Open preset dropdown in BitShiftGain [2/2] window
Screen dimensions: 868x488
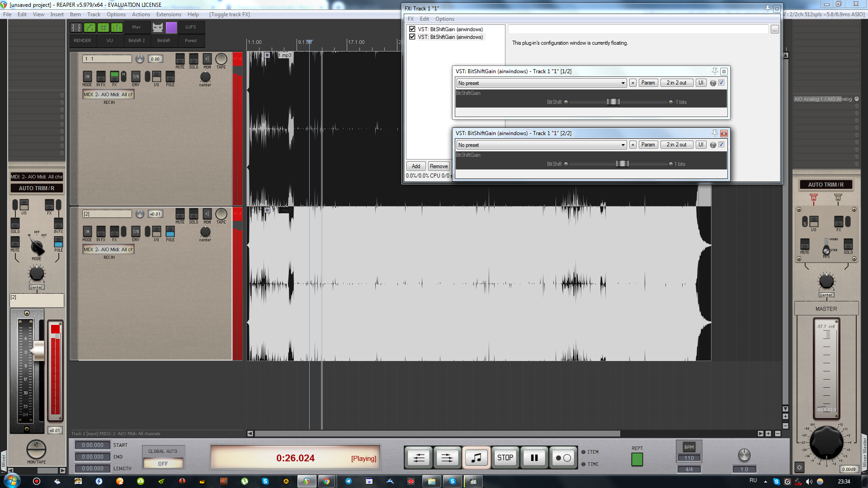point(542,145)
